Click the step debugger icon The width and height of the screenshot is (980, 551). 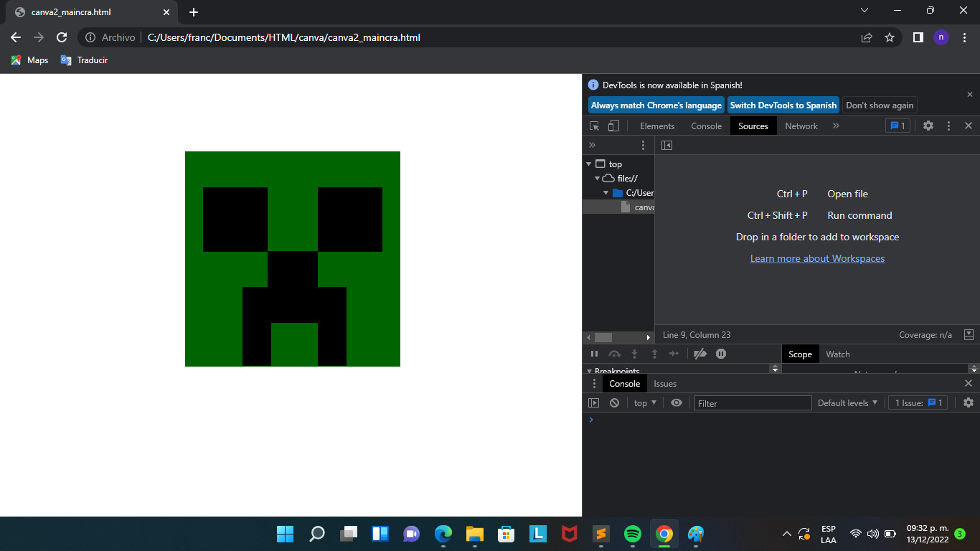(674, 354)
